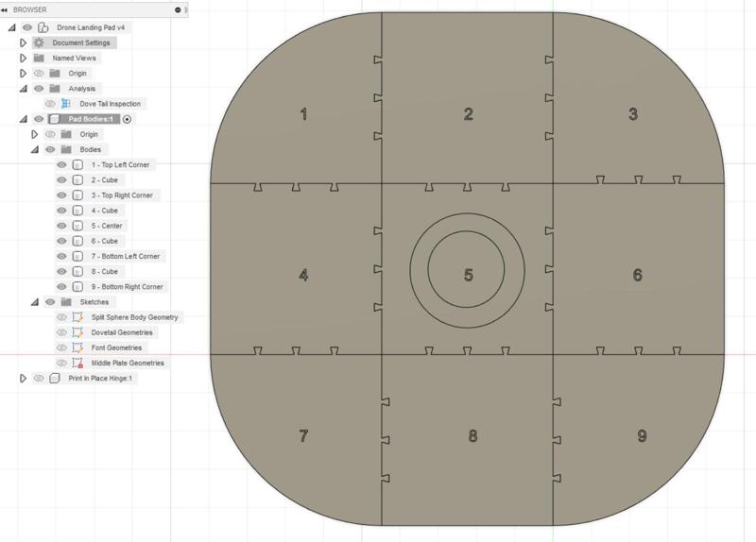
Task: Click body icon of 6 - Cube
Action: (77, 241)
